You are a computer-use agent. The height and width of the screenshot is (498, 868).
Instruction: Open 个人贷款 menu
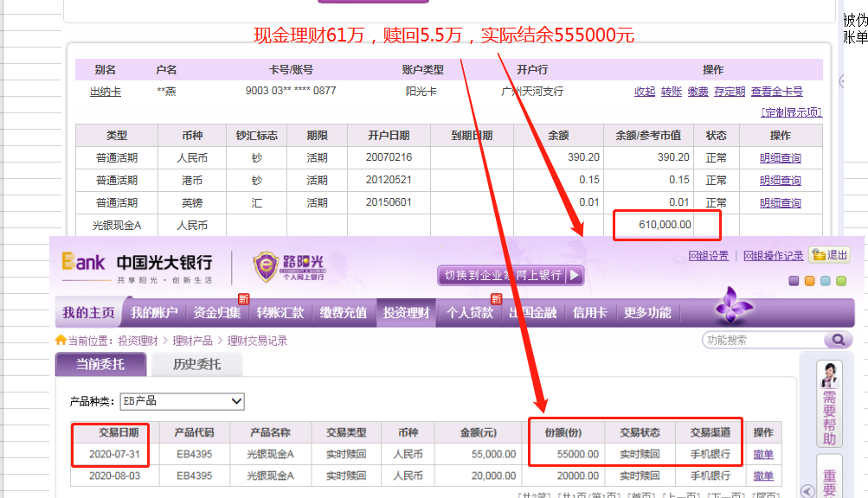tap(469, 313)
